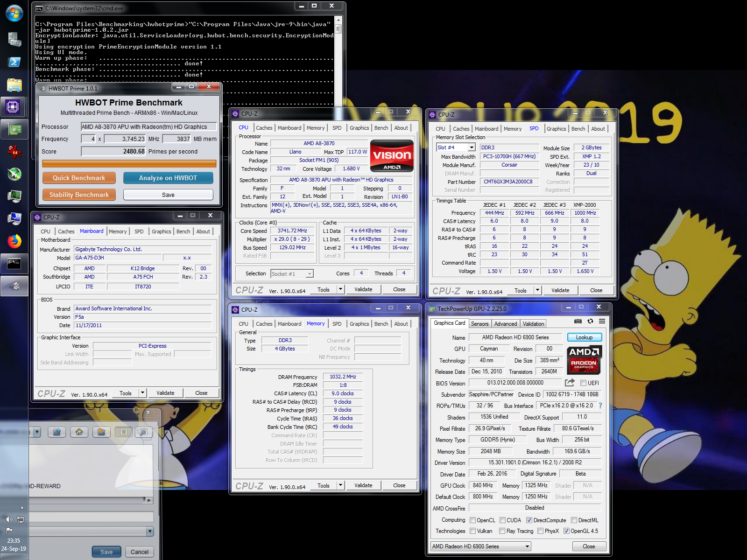
Task: Click the bus interface question mark in GPU-Z
Action: coord(600,406)
